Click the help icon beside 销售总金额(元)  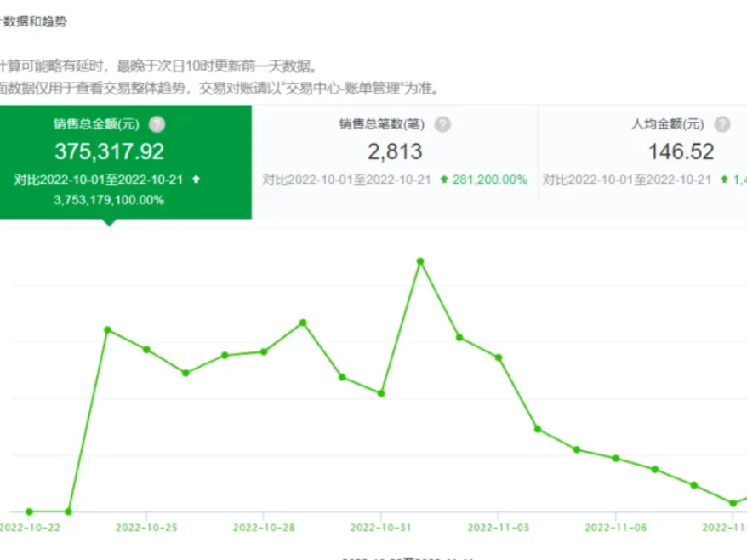tap(157, 125)
